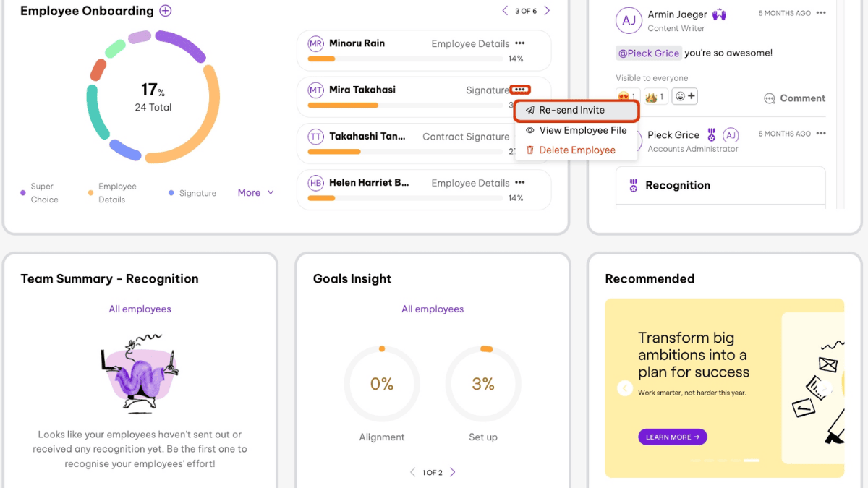
Task: Add a new emoji reaction to Armin's post
Action: [684, 95]
